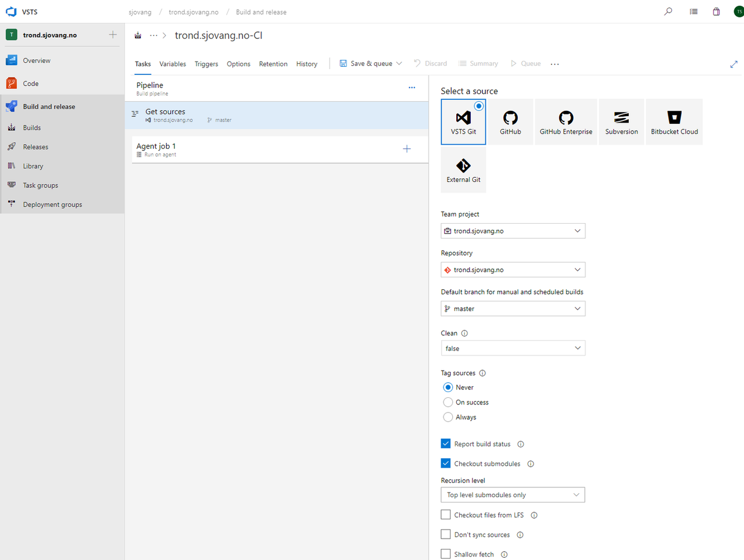Add a task to Agent job 1
Screen dimensions: 744x560
(x=407, y=149)
